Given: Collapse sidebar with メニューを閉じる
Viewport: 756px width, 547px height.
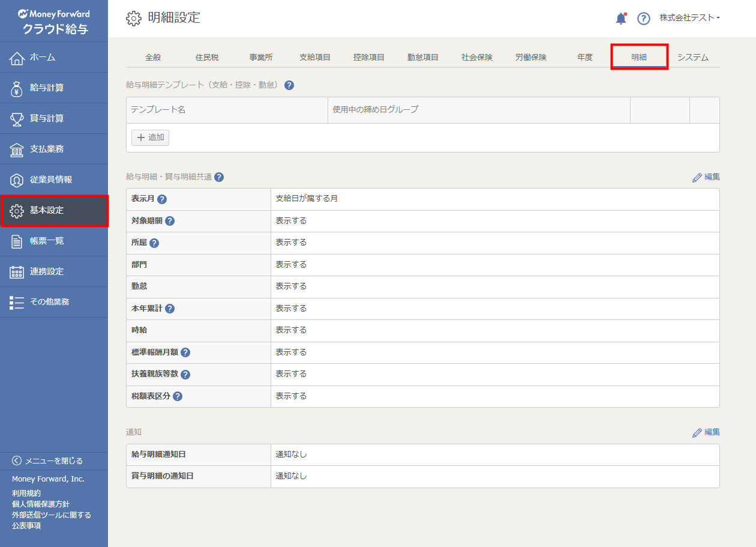Looking at the screenshot, I should [x=48, y=461].
